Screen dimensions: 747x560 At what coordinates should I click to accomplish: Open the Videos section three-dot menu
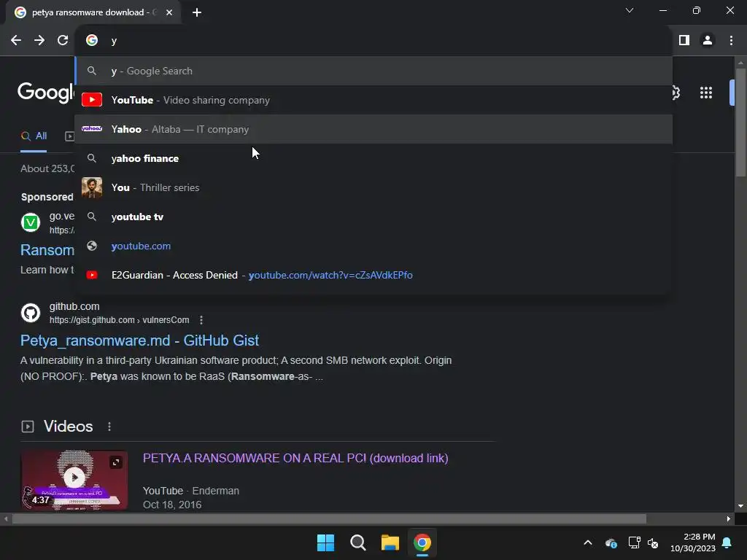coord(109,426)
